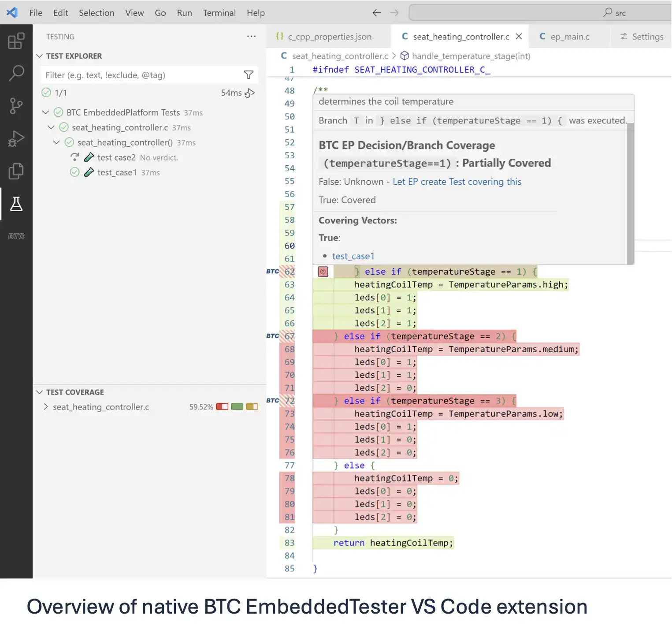The width and height of the screenshot is (672, 633).
Task: Collapse the Test Explorer section
Action: pyautogui.click(x=40, y=56)
